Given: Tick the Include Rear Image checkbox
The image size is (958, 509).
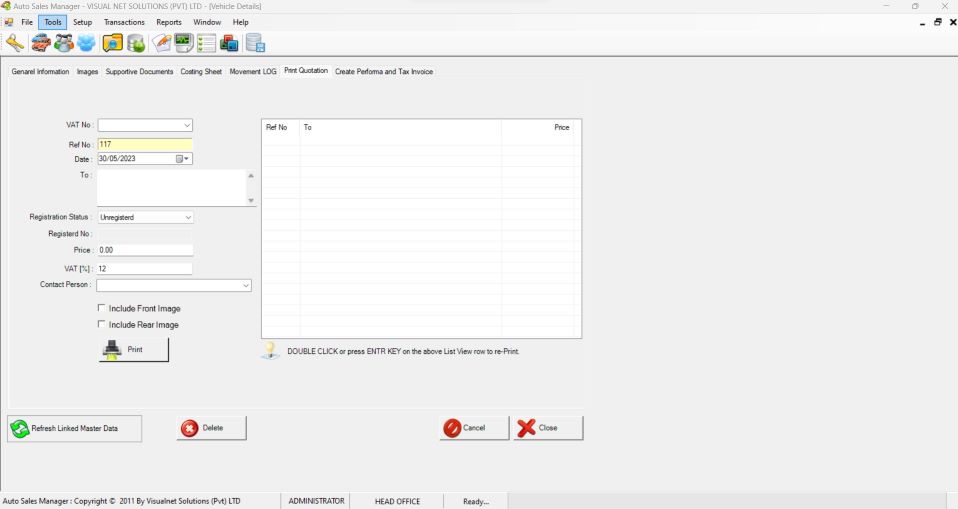Looking at the screenshot, I should tap(102, 324).
